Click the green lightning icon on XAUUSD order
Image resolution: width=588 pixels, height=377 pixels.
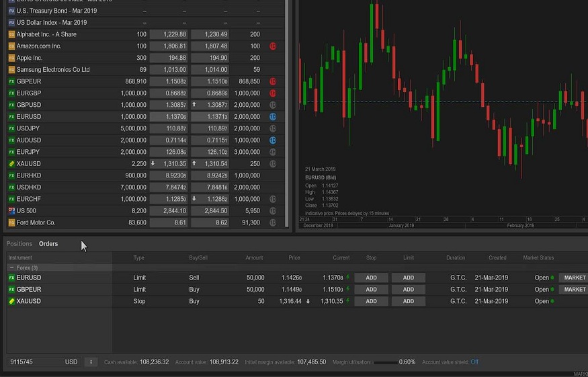[347, 301]
